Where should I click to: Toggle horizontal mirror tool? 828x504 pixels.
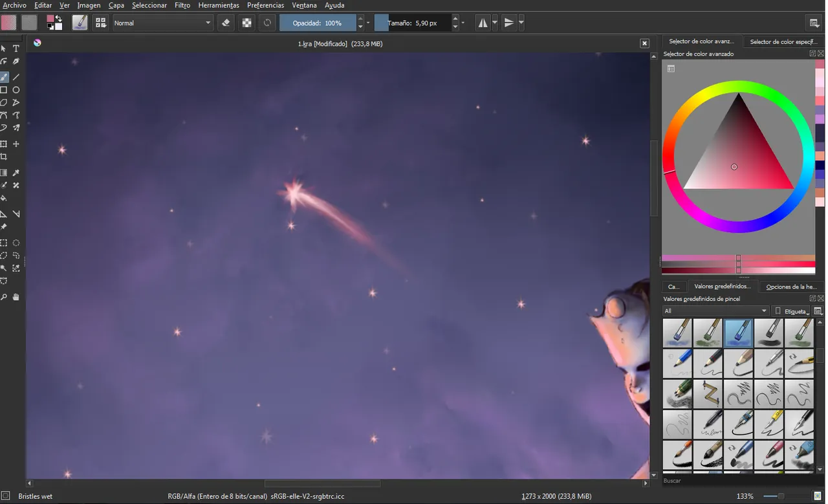[483, 23]
